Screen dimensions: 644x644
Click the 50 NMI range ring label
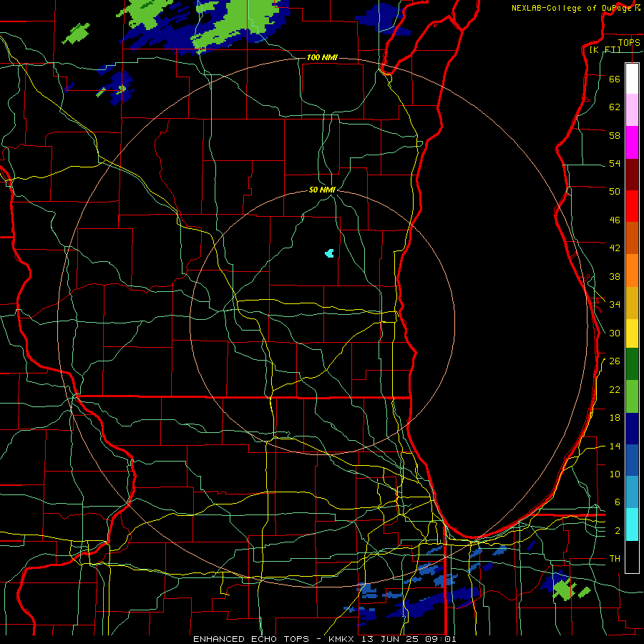point(323,190)
